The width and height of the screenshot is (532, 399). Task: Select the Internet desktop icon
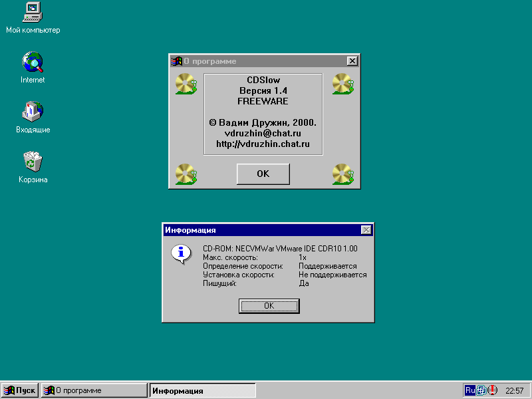(33, 63)
